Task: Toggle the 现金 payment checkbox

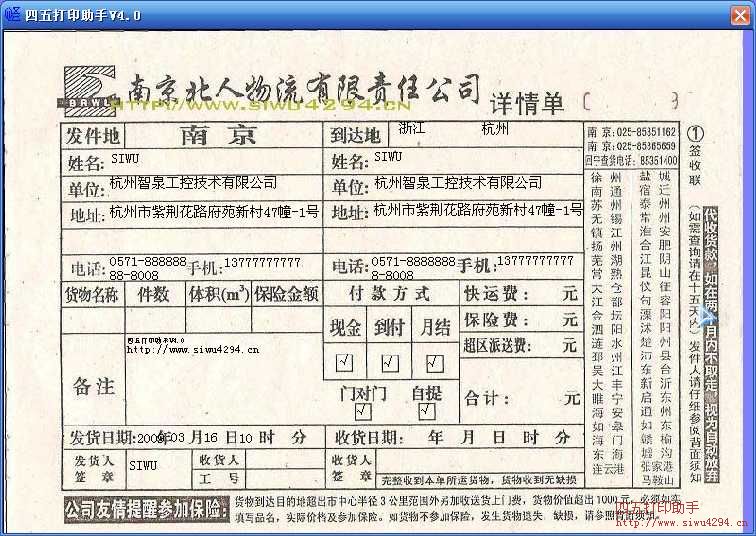Action: click(x=344, y=362)
